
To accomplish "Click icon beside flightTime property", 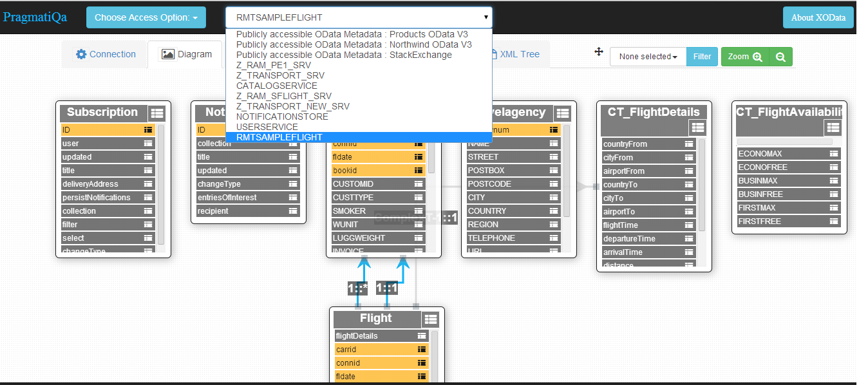I will coord(690,225).
